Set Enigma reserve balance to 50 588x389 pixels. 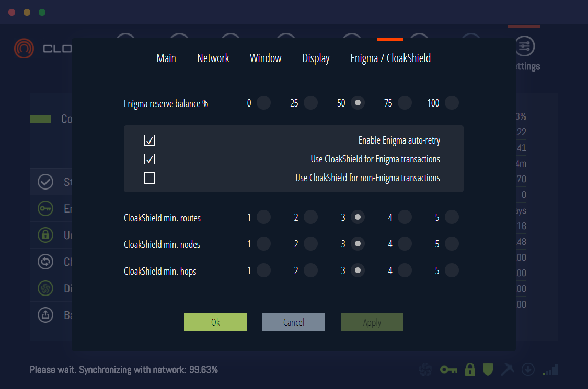pos(358,103)
